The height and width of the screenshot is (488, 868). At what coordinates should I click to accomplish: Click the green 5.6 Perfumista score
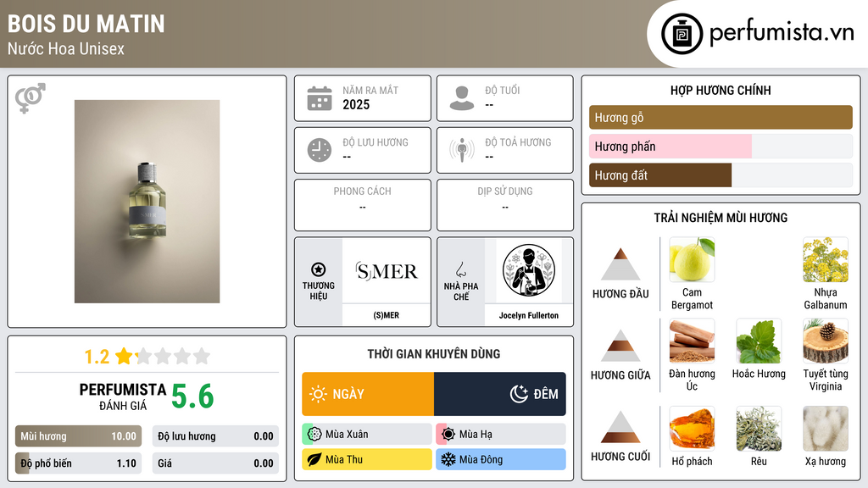[x=192, y=396]
